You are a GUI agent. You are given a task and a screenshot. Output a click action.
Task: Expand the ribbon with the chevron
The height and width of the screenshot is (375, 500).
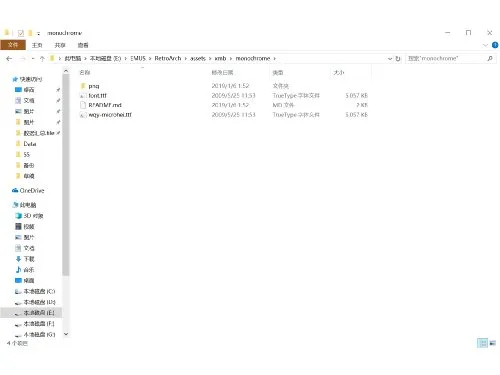pyautogui.click(x=485, y=45)
